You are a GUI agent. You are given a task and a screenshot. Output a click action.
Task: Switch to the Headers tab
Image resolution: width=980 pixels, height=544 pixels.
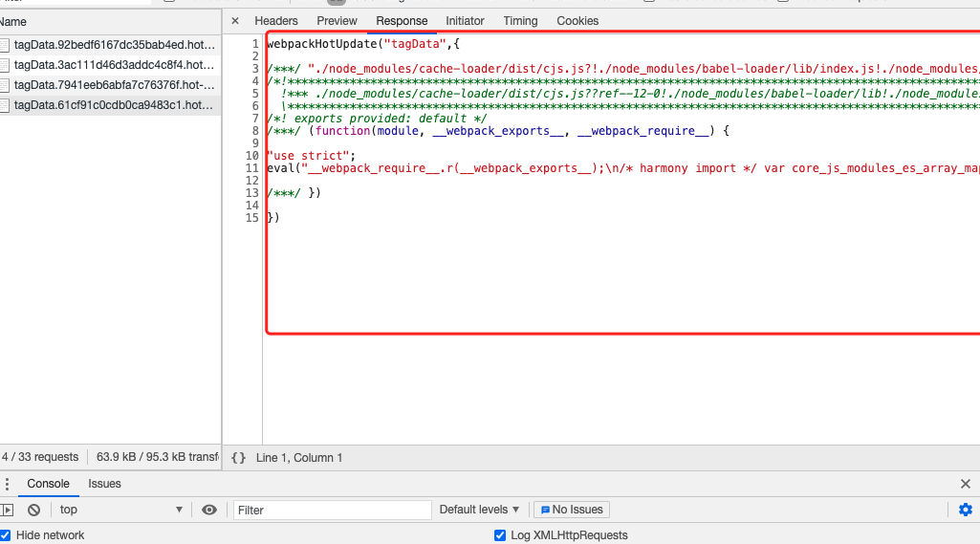pyautogui.click(x=275, y=21)
